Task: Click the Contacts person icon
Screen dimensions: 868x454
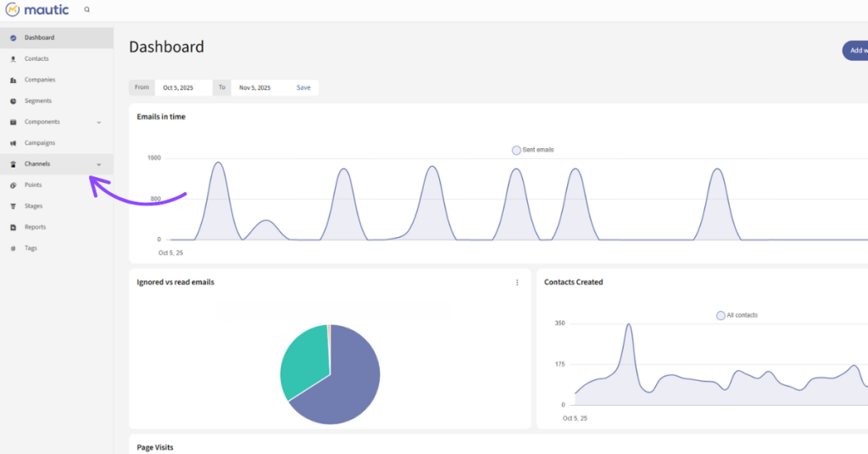Action: pyautogui.click(x=14, y=58)
